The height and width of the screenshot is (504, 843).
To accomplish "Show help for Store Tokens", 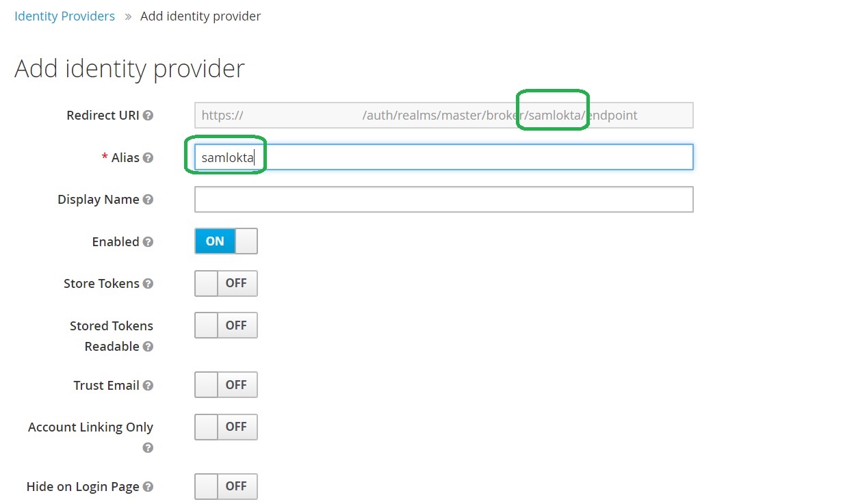I will tap(148, 284).
